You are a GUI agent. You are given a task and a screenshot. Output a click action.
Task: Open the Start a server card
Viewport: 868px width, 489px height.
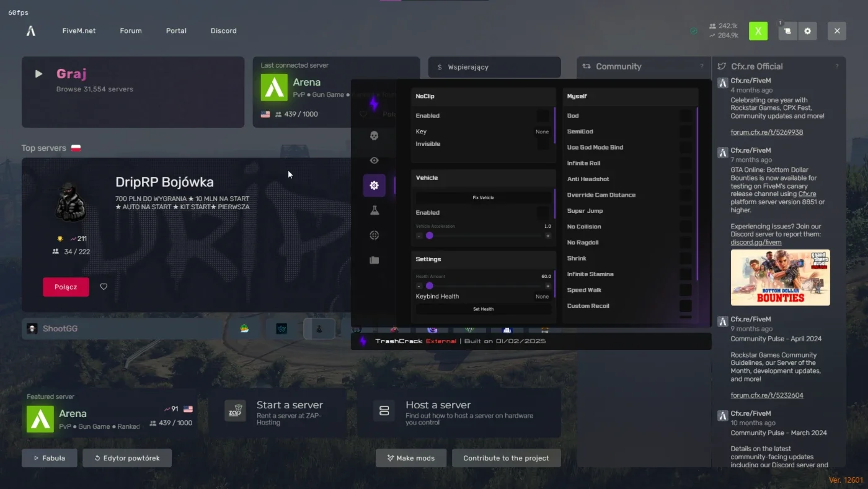click(x=277, y=413)
